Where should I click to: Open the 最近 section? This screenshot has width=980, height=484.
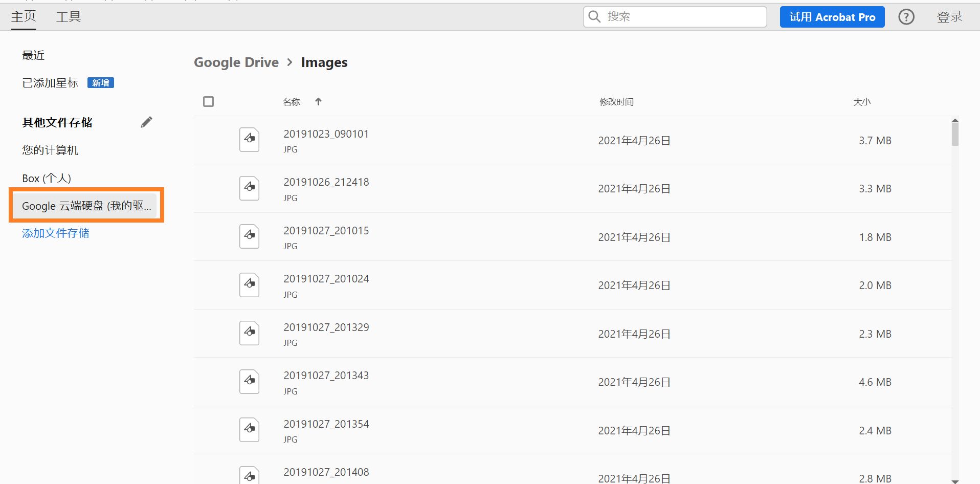[33, 55]
